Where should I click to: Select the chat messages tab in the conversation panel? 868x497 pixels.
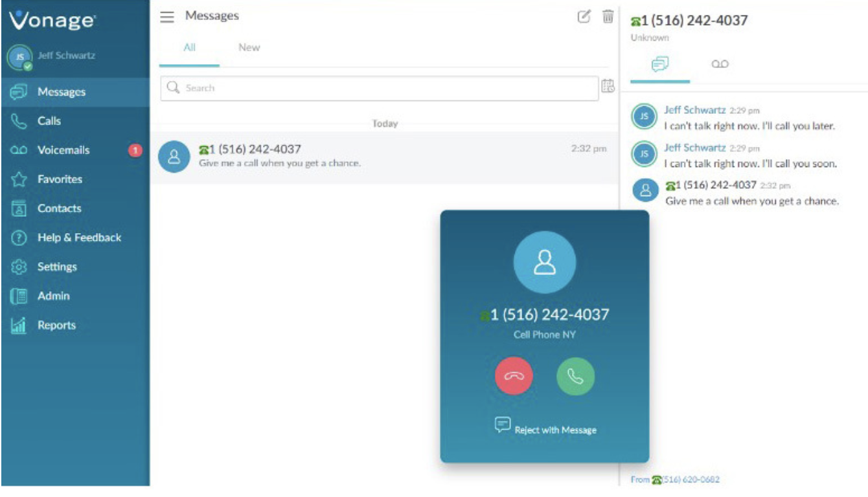660,64
